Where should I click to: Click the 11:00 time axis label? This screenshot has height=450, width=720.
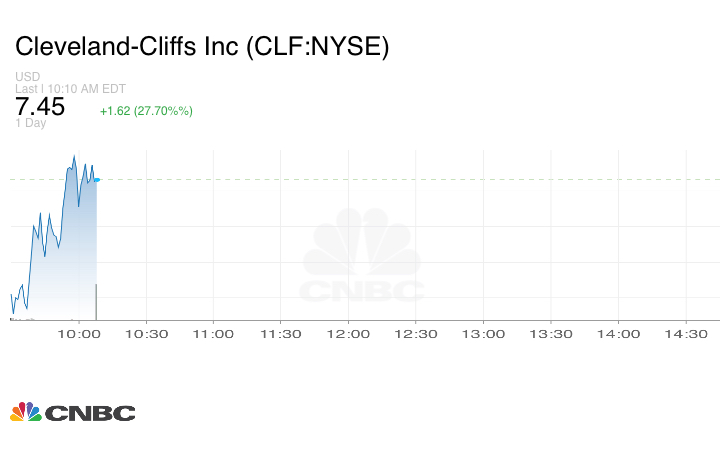click(213, 335)
